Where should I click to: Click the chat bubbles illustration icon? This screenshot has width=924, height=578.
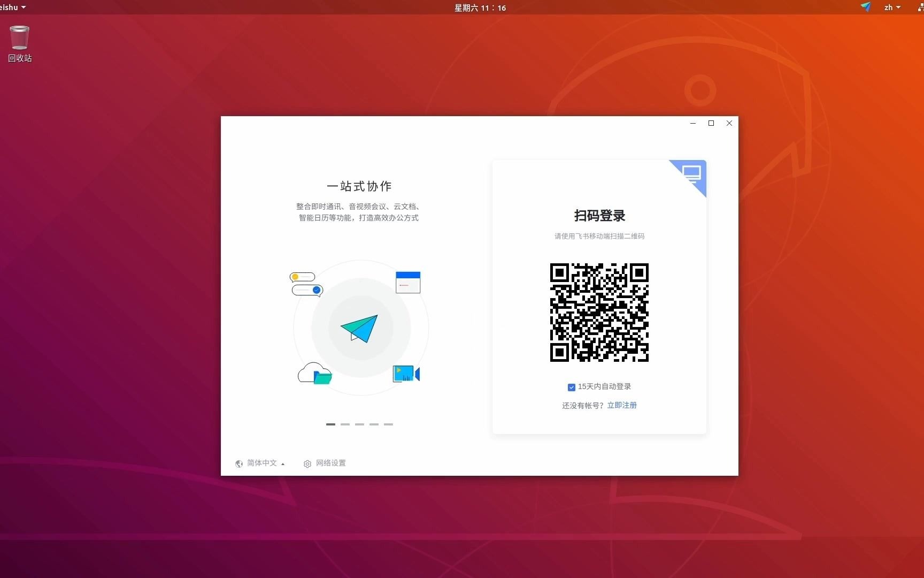[x=306, y=284]
